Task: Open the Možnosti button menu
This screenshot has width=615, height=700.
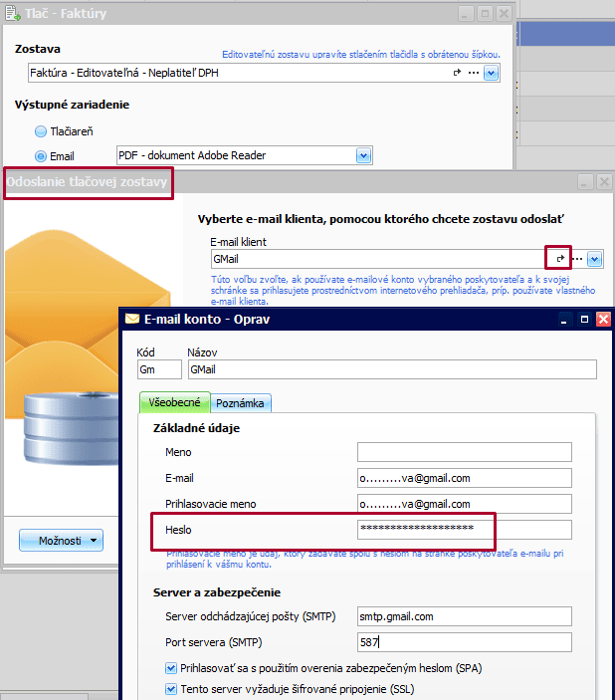Action: (x=61, y=540)
